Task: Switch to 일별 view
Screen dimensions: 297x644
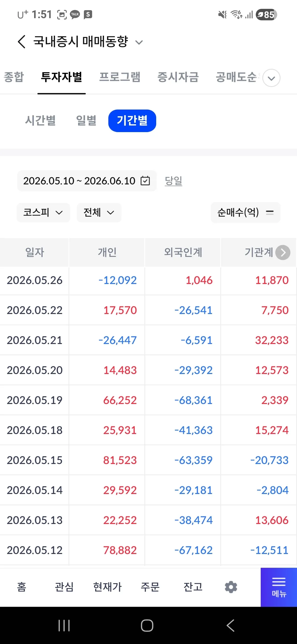Action: pyautogui.click(x=86, y=121)
